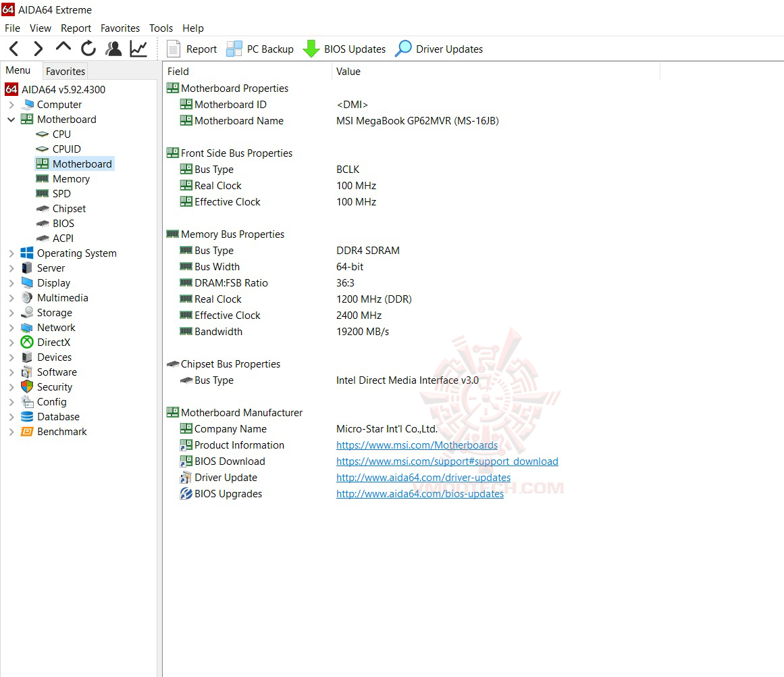
Task: Click the Benchmark icon in the tree
Action: [27, 431]
